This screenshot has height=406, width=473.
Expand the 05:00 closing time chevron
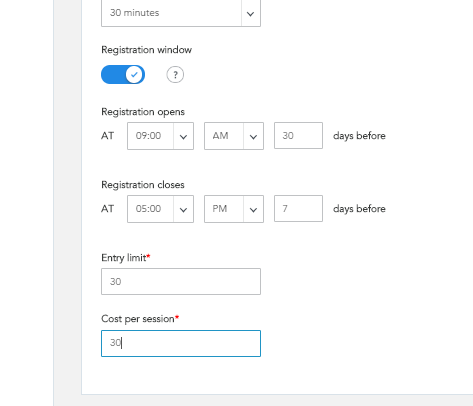click(x=183, y=209)
